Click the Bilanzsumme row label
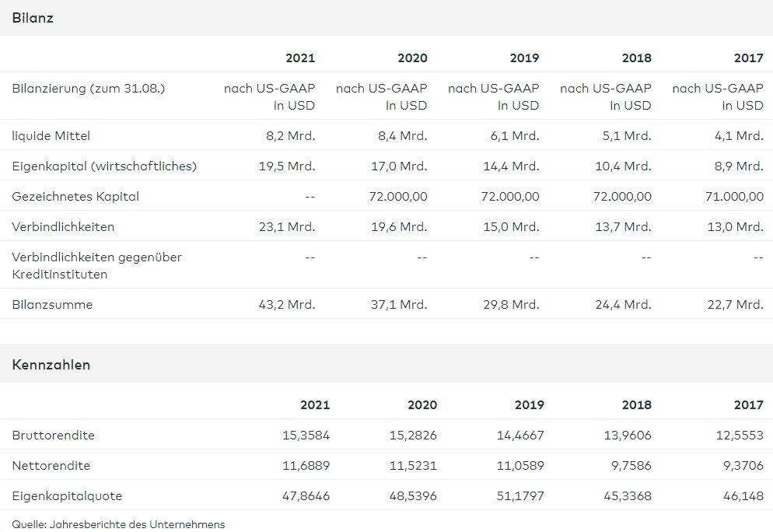 click(52, 305)
